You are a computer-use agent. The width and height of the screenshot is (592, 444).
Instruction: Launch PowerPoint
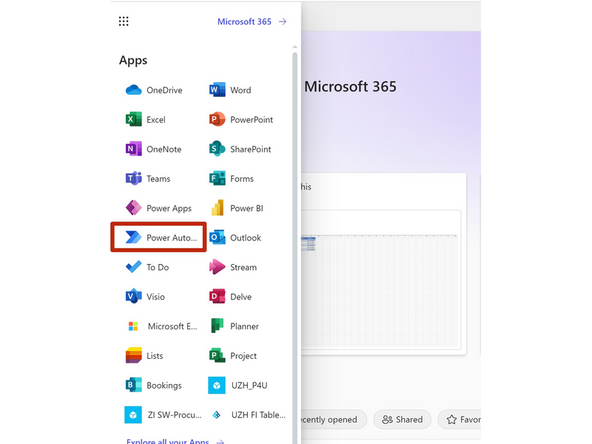point(241,120)
